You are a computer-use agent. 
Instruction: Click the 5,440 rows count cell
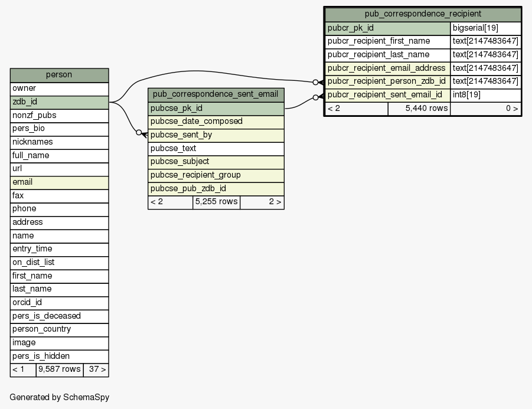click(x=419, y=109)
